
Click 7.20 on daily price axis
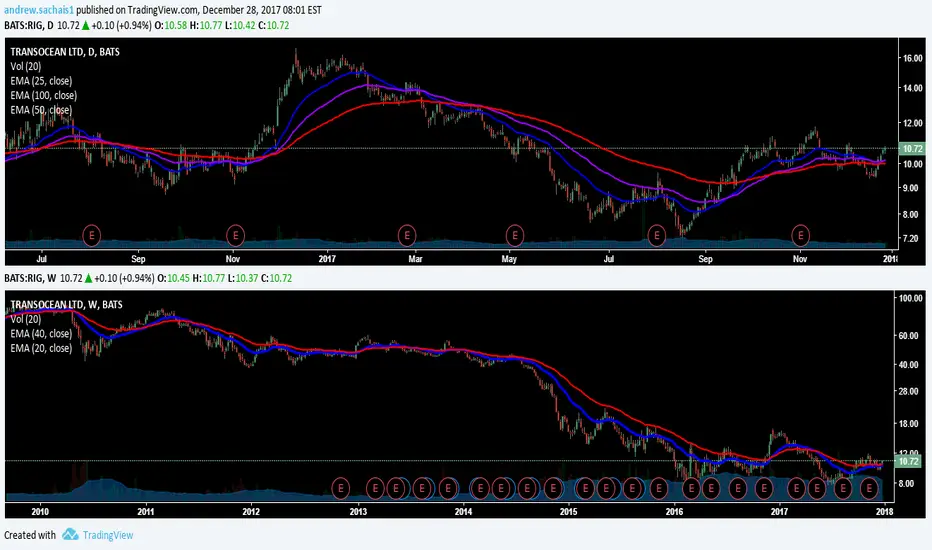pyautogui.click(x=911, y=238)
